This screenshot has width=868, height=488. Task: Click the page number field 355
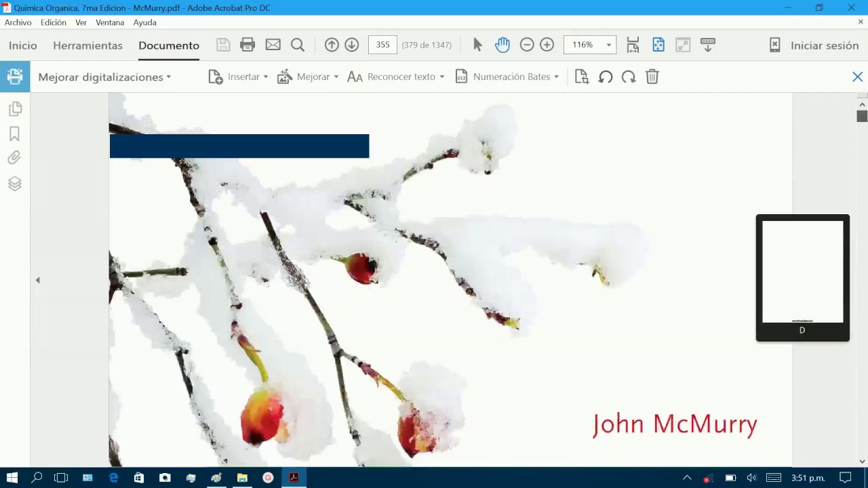[x=382, y=45]
